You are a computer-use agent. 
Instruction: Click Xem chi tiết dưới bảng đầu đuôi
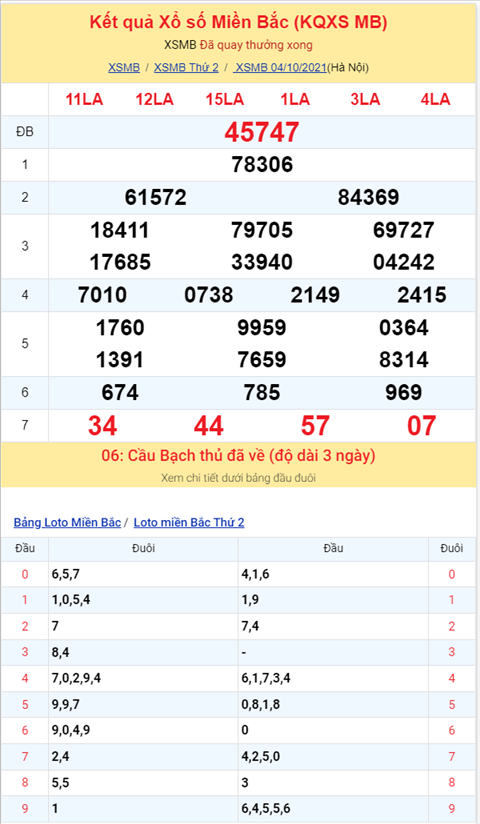pyautogui.click(x=238, y=478)
